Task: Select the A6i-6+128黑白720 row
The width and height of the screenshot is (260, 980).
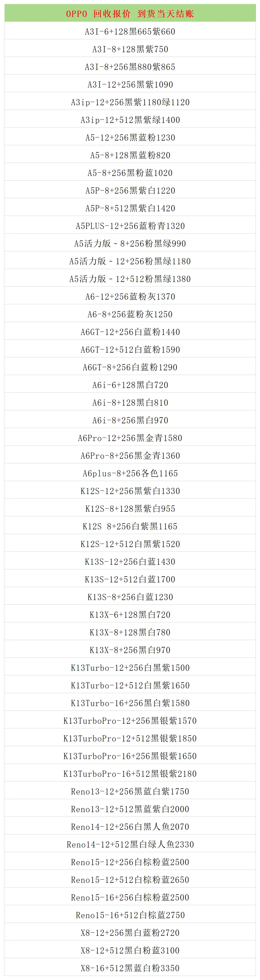Action: [x=130, y=385]
